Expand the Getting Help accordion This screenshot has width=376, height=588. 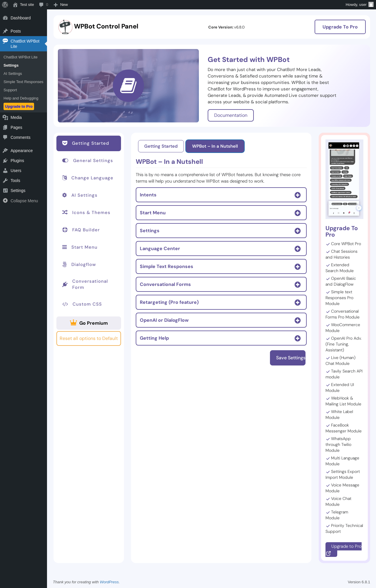click(221, 338)
